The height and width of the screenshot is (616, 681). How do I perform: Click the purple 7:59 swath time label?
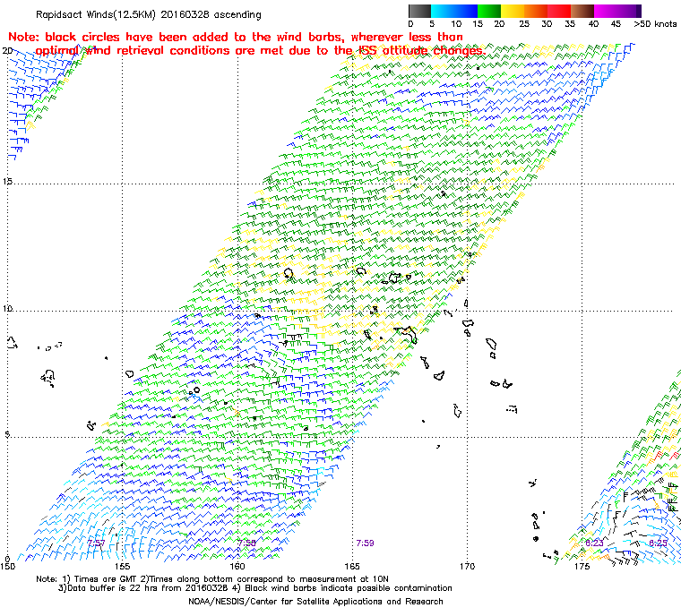point(365,543)
